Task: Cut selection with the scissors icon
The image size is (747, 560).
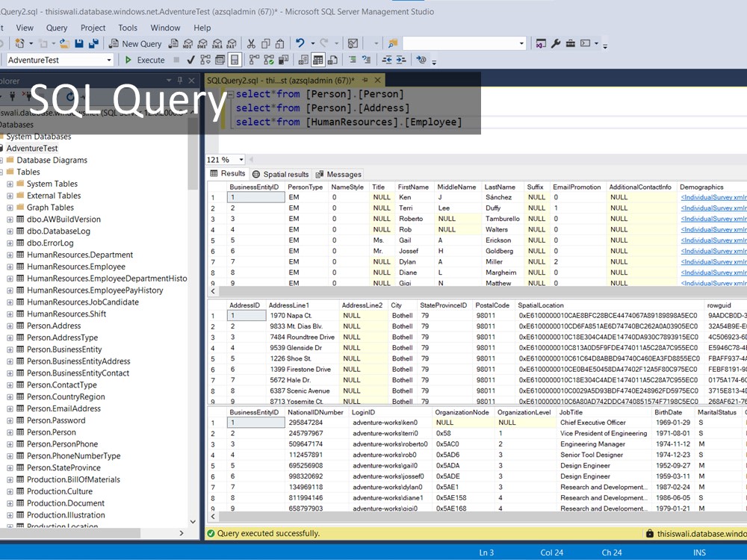Action: click(251, 44)
